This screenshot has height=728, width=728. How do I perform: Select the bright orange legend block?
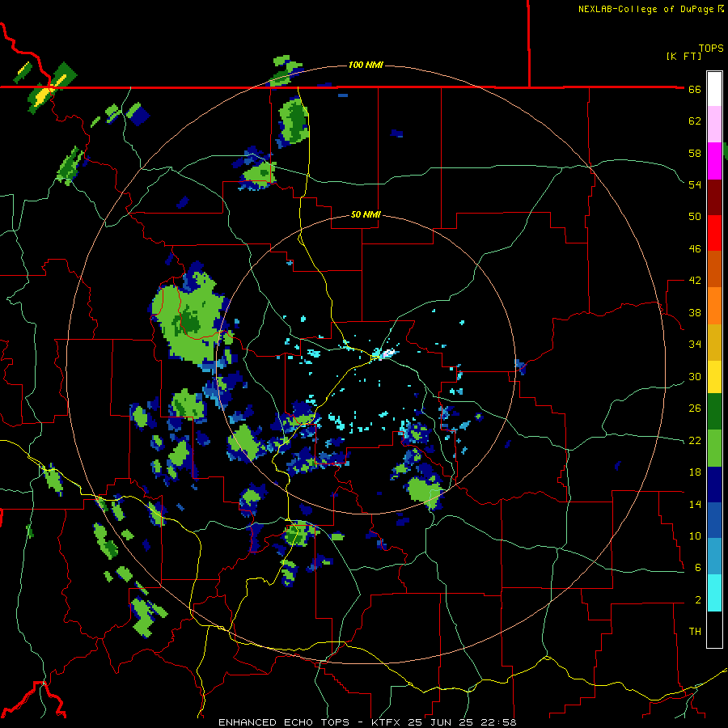pos(714,305)
